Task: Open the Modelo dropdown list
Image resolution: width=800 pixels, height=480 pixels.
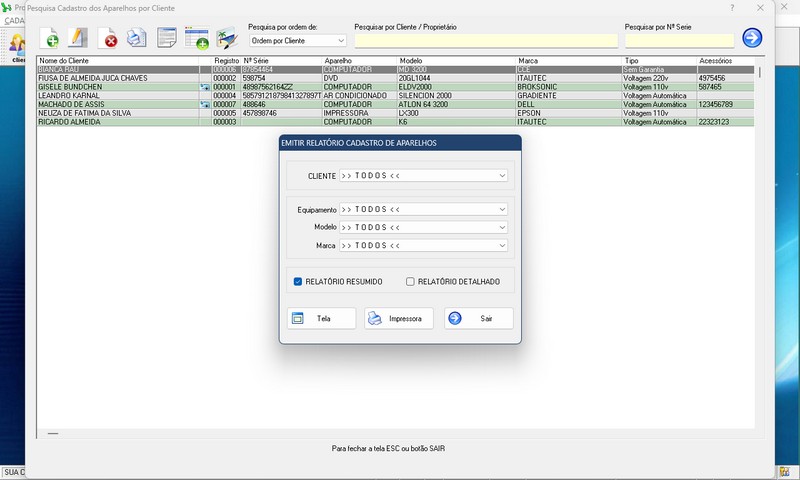Action: 423,227
